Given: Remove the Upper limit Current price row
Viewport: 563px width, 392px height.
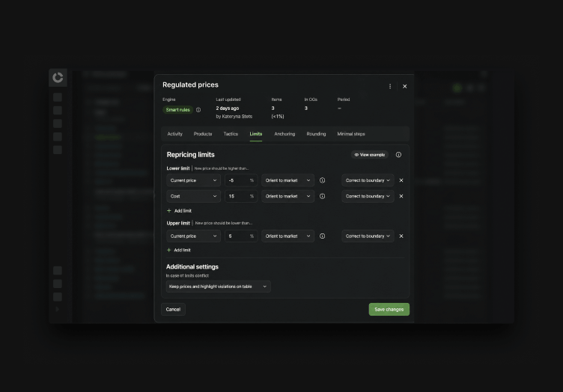Looking at the screenshot, I should pyautogui.click(x=401, y=236).
